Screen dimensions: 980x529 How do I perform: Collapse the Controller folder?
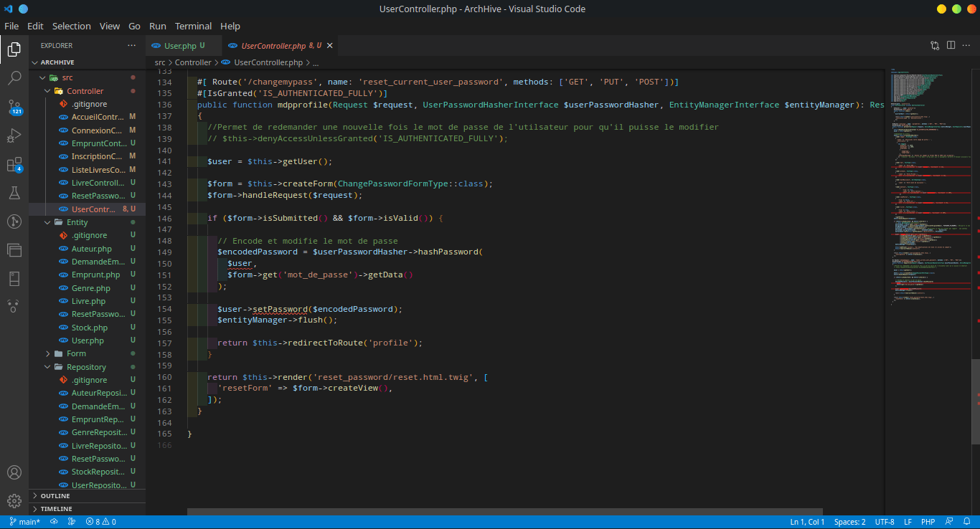(x=85, y=91)
